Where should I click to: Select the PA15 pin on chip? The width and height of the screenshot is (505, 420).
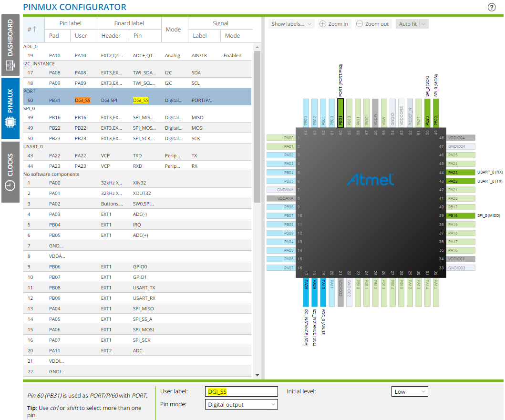436,292
